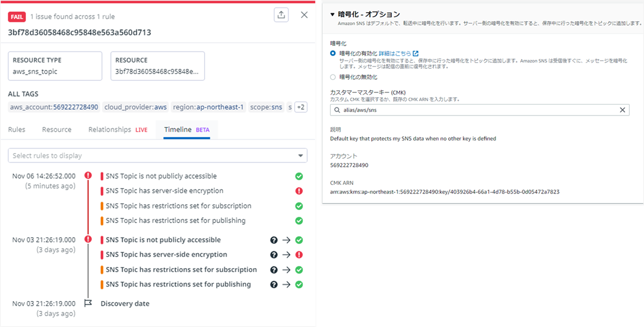Image resolution: width=644 pixels, height=327 pixels.
Task: Click the RESOURCE 3bf78d36058468c95848e... box
Action: pyautogui.click(x=158, y=66)
